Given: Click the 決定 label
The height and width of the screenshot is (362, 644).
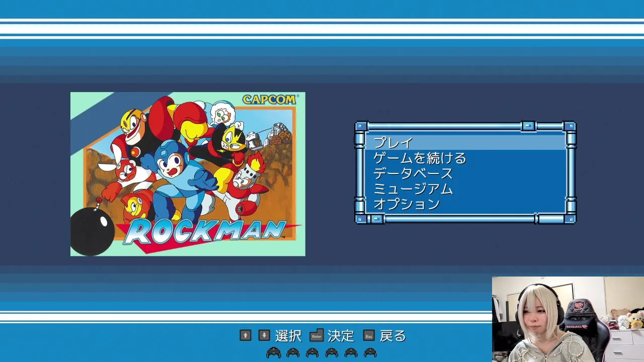Looking at the screenshot, I should click(341, 336).
